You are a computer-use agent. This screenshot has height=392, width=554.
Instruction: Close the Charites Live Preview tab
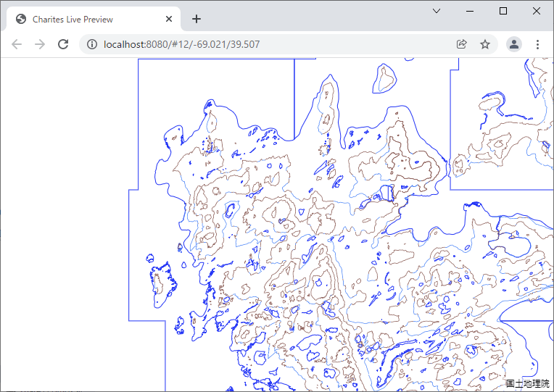click(x=169, y=19)
